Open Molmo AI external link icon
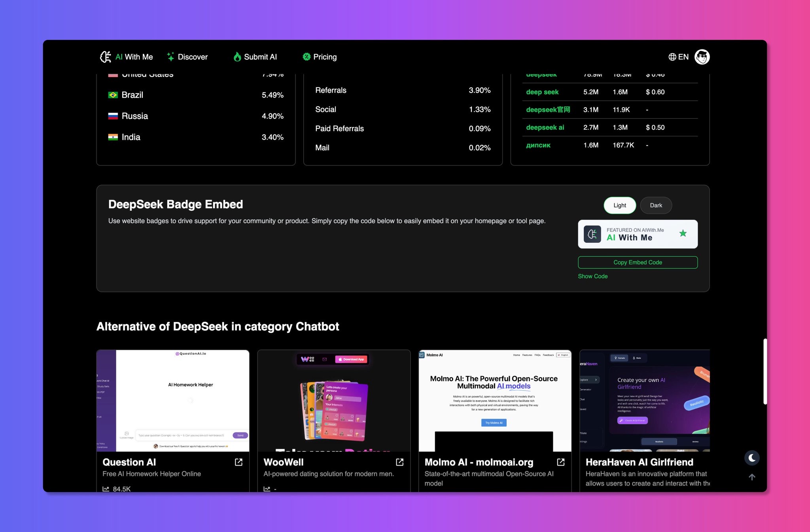Image resolution: width=810 pixels, height=532 pixels. [x=560, y=462]
